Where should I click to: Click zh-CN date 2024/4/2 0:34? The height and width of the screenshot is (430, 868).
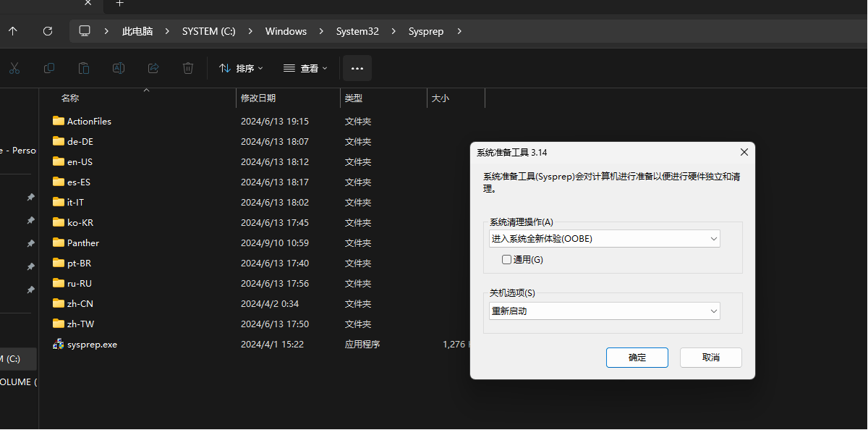point(270,304)
